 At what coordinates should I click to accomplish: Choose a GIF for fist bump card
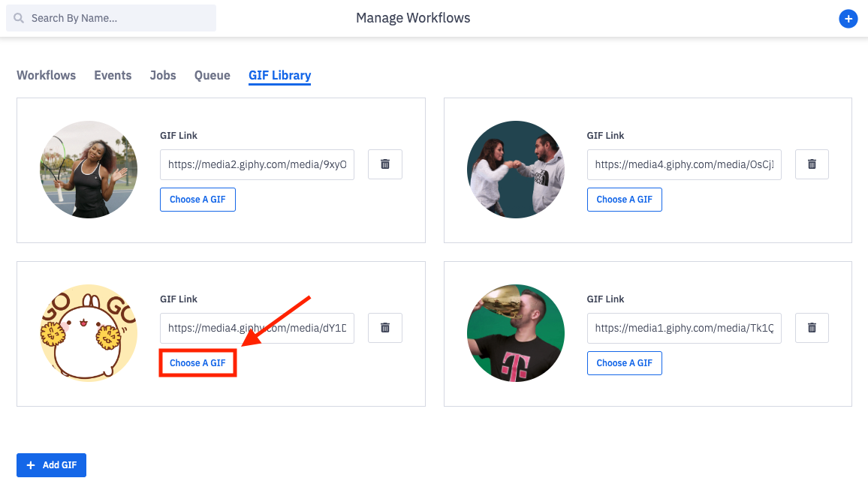click(x=624, y=200)
